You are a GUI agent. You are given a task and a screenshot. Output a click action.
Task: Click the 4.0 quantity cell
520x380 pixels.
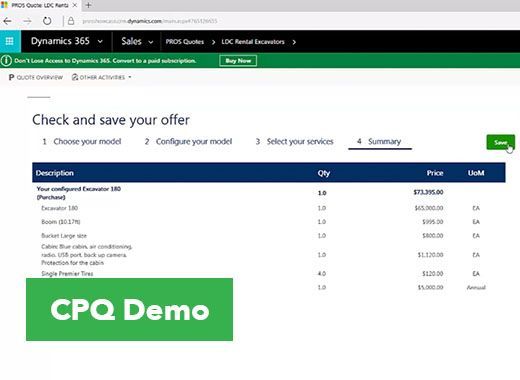tap(322, 274)
